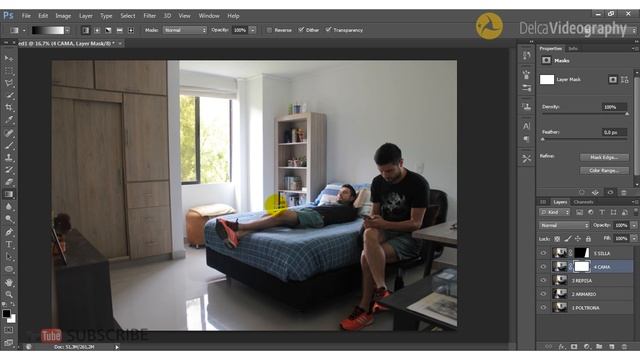The height and width of the screenshot is (360, 640).
Task: Toggle the Dither checkbox
Action: (x=301, y=30)
